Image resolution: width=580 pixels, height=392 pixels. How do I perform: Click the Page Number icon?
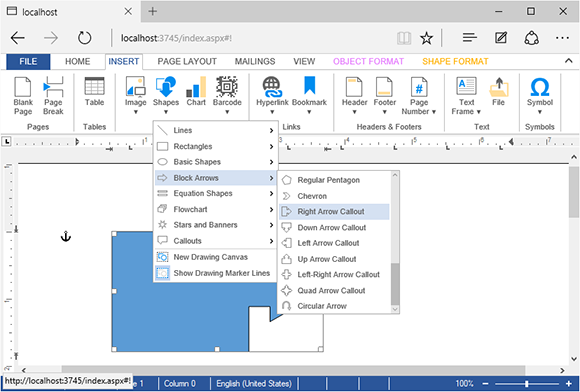(419, 95)
